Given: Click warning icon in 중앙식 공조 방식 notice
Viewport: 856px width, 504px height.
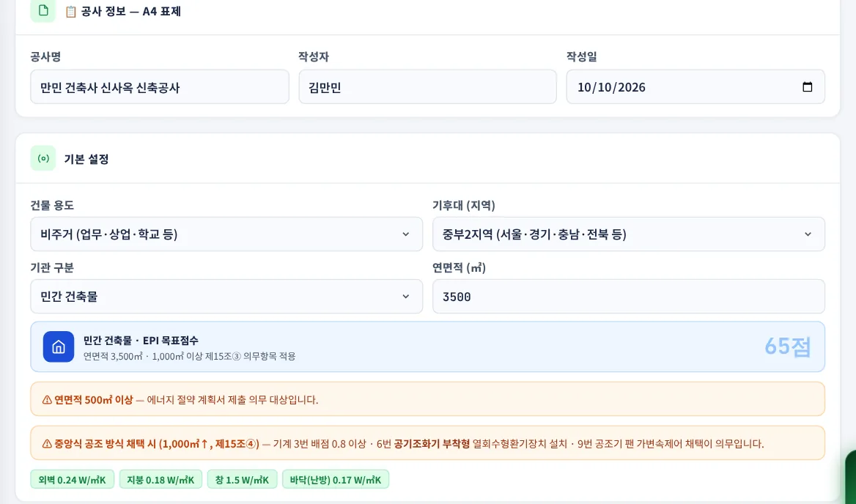Looking at the screenshot, I should click(47, 443).
